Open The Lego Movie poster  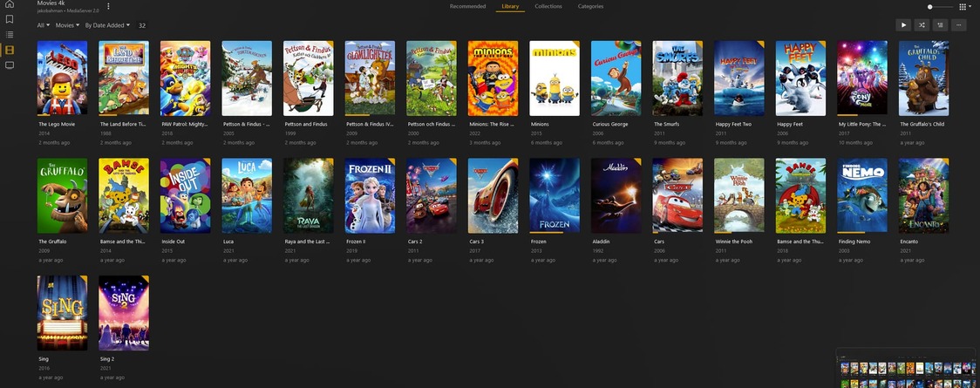click(x=63, y=78)
